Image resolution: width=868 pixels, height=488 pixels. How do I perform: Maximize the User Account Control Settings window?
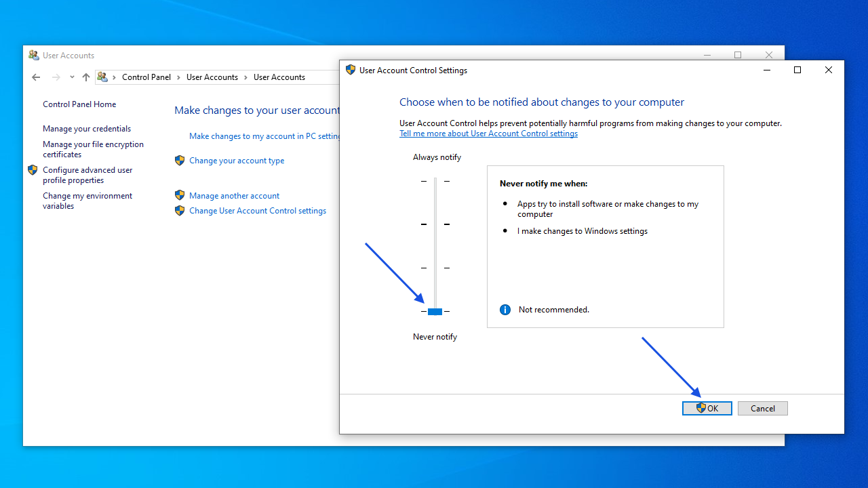coord(797,70)
